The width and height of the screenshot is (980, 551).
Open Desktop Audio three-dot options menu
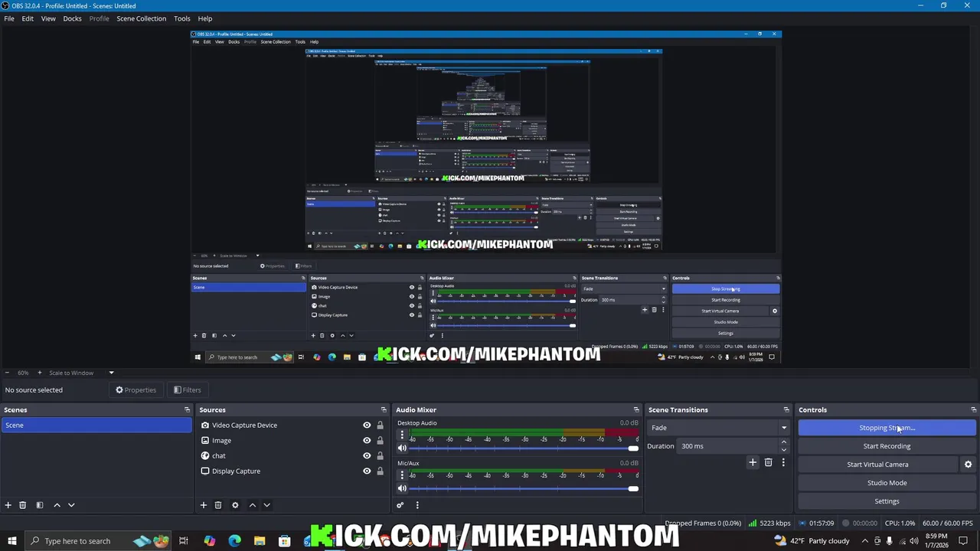[402, 435]
